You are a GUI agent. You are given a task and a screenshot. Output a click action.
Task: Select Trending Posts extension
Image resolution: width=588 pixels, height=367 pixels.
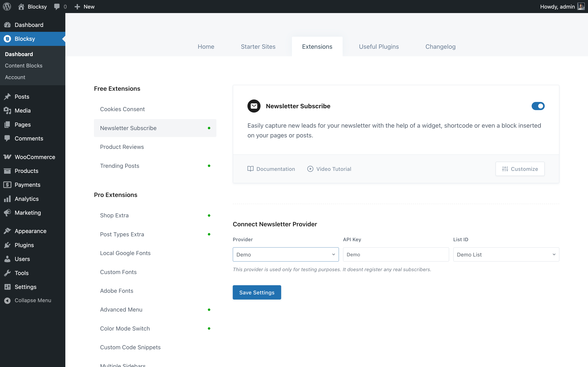coord(120,166)
